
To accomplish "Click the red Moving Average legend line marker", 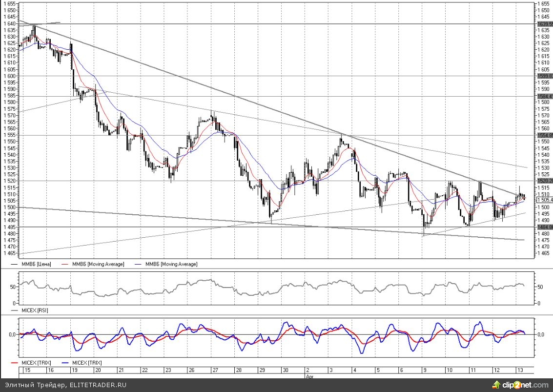I will coord(65,264).
